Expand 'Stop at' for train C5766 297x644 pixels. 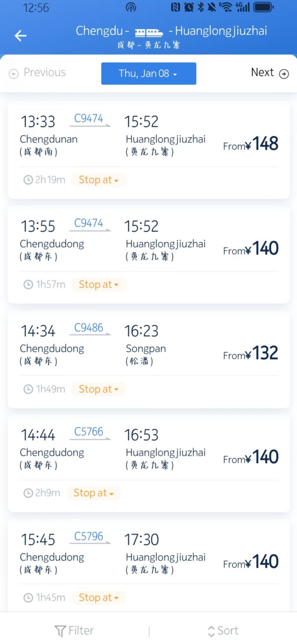pos(94,493)
